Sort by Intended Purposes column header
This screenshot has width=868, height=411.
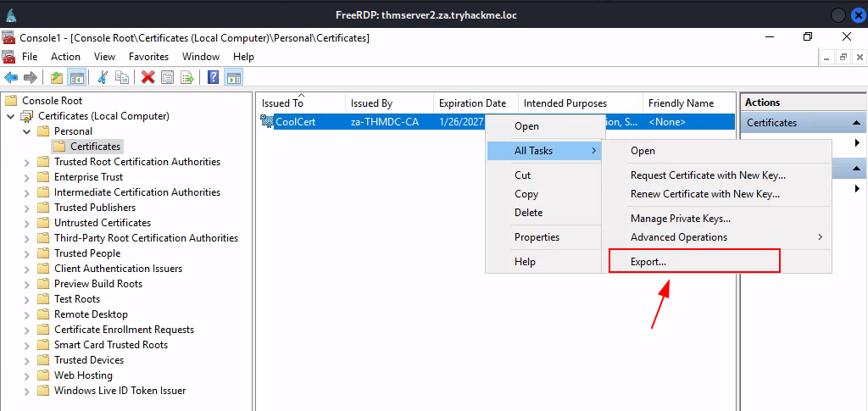pyautogui.click(x=581, y=103)
